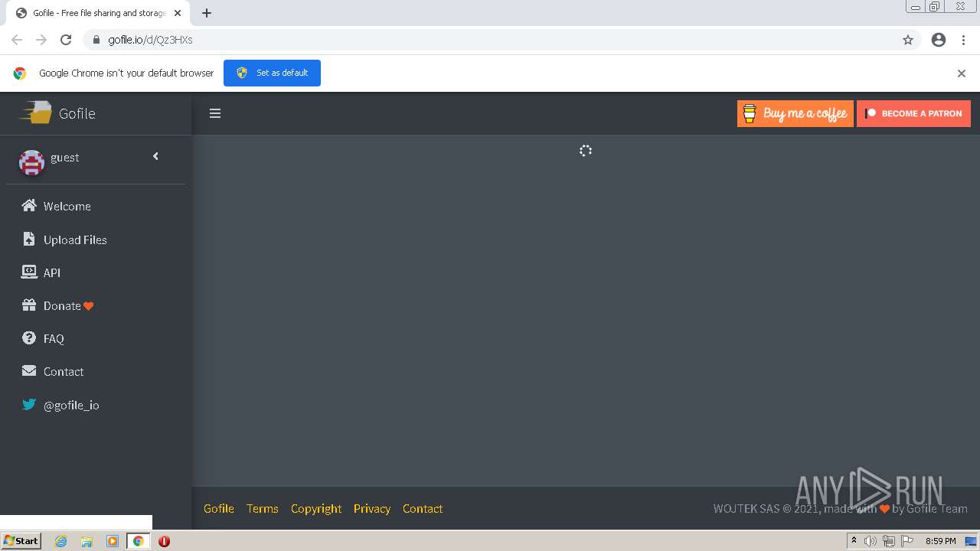
Task: Collapse the guest account arrow
Action: [x=155, y=156]
